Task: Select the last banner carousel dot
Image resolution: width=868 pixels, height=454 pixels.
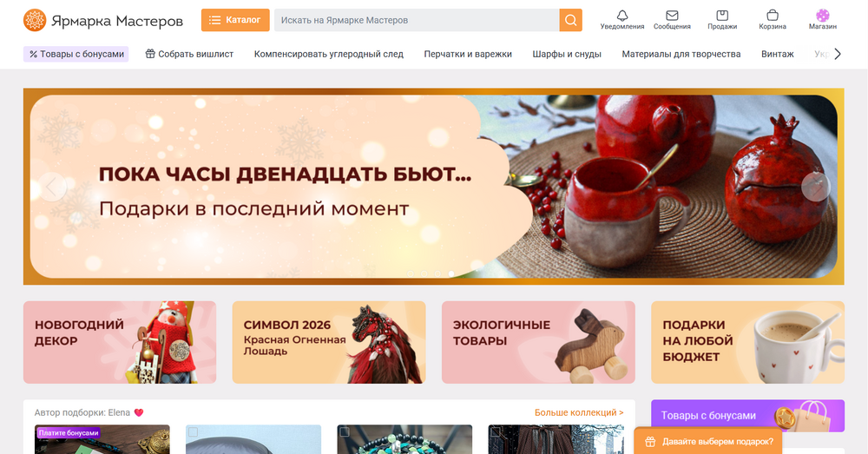Action: coord(451,273)
